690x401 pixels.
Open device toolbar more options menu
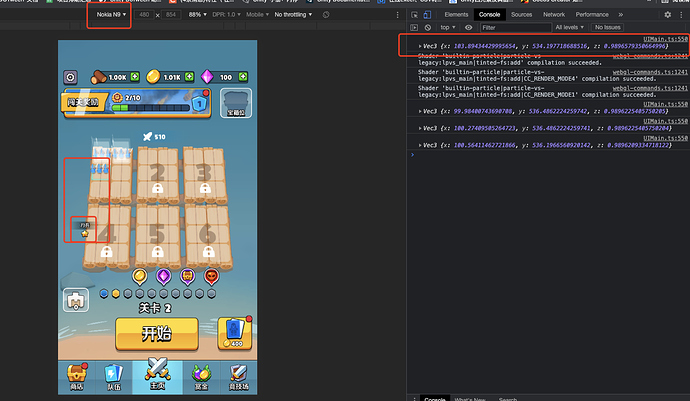(x=397, y=15)
